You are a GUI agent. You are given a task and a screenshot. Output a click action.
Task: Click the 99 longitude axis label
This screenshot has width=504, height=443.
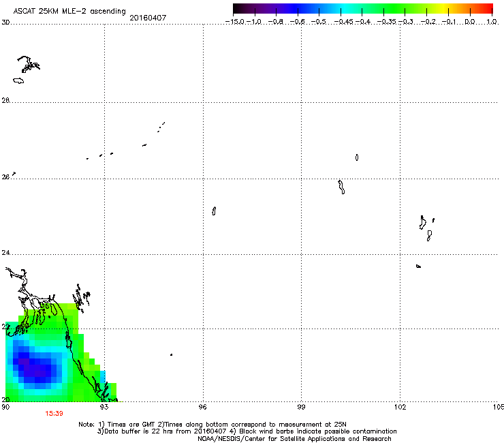point(301,407)
